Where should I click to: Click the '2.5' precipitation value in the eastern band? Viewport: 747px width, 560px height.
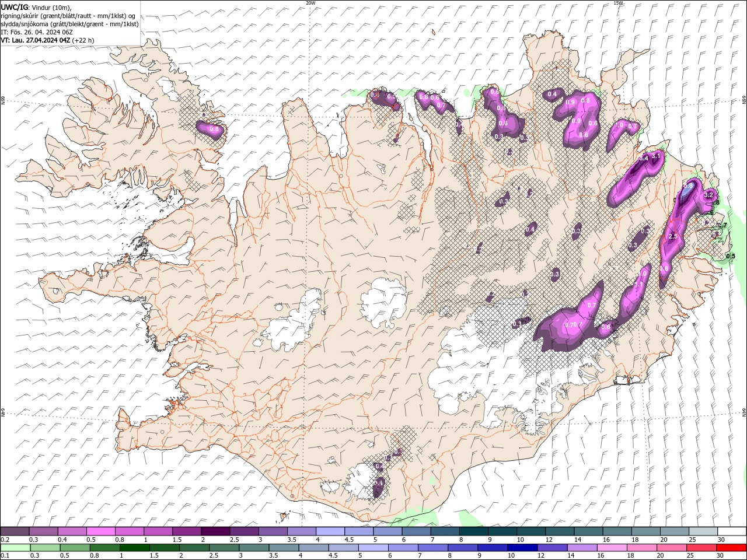coord(672,236)
